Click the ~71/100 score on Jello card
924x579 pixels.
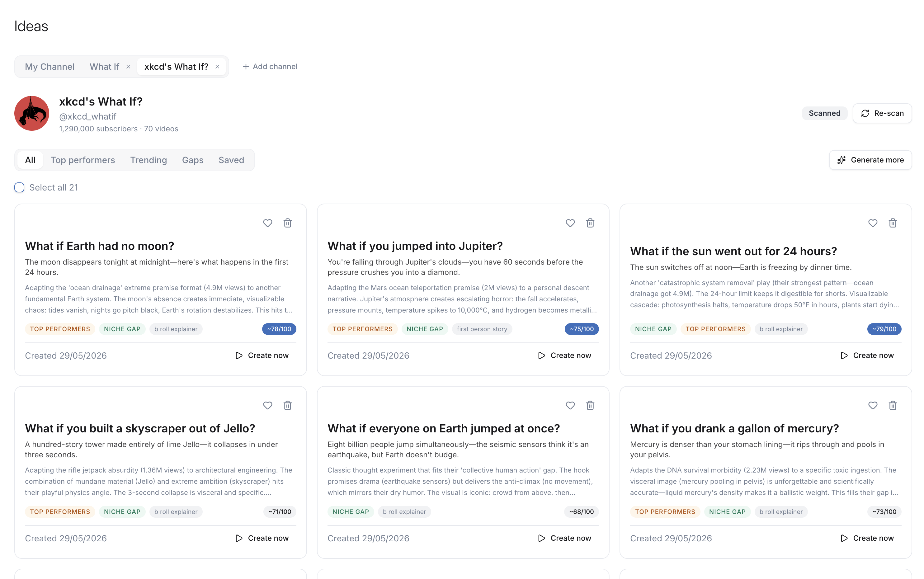pos(280,511)
